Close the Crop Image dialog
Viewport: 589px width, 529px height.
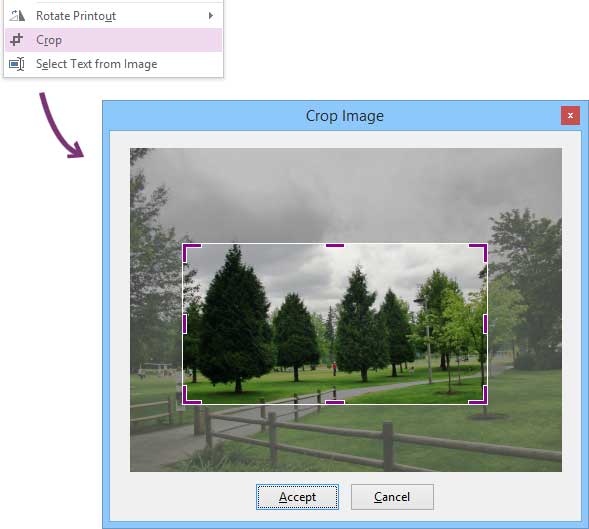click(x=570, y=115)
